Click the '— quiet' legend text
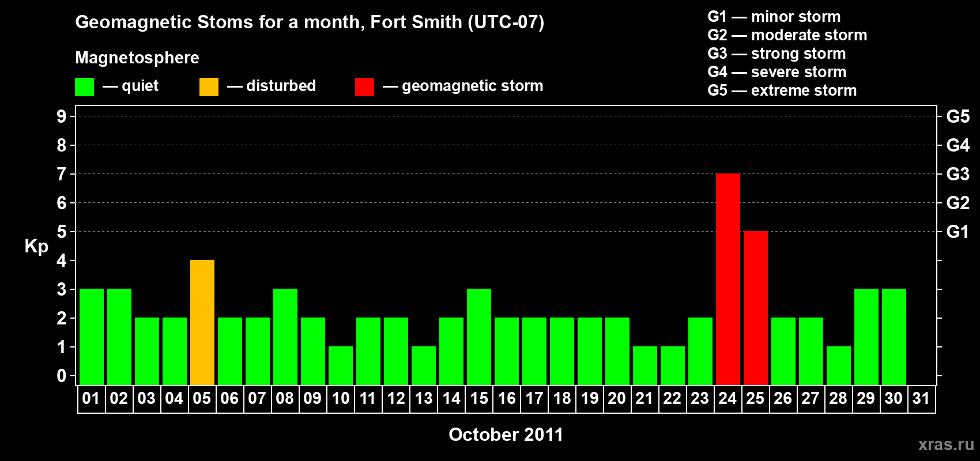The image size is (980, 461). pos(130,86)
